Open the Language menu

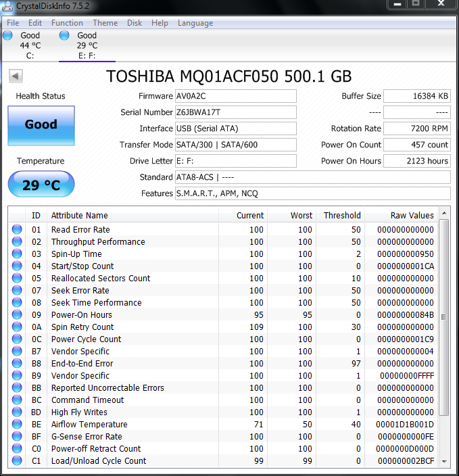point(195,23)
